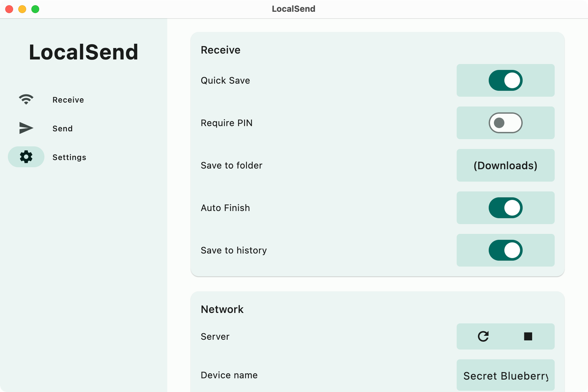Click the Network section header
Viewport: 588px width, 392px height.
coord(222,309)
